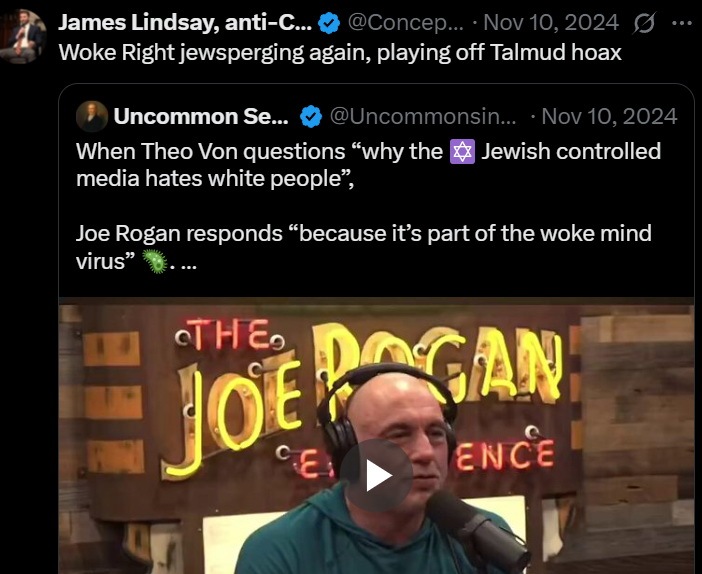Play the Joe Rogan video
702x574 pixels.
(376, 475)
